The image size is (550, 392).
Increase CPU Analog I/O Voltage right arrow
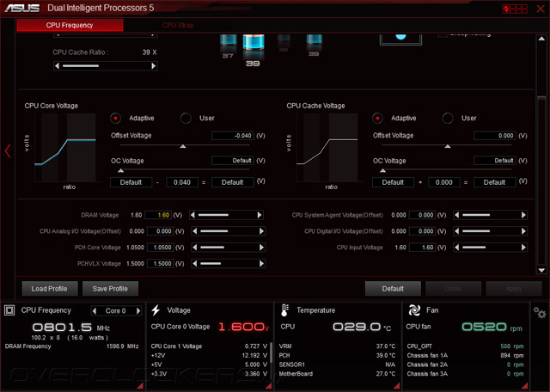(x=261, y=231)
